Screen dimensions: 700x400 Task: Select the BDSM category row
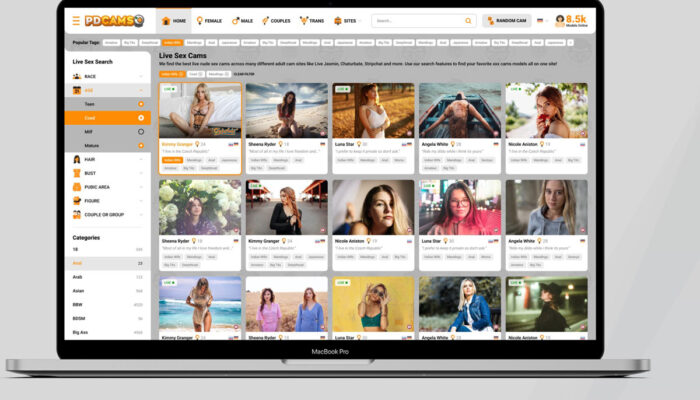point(108,318)
